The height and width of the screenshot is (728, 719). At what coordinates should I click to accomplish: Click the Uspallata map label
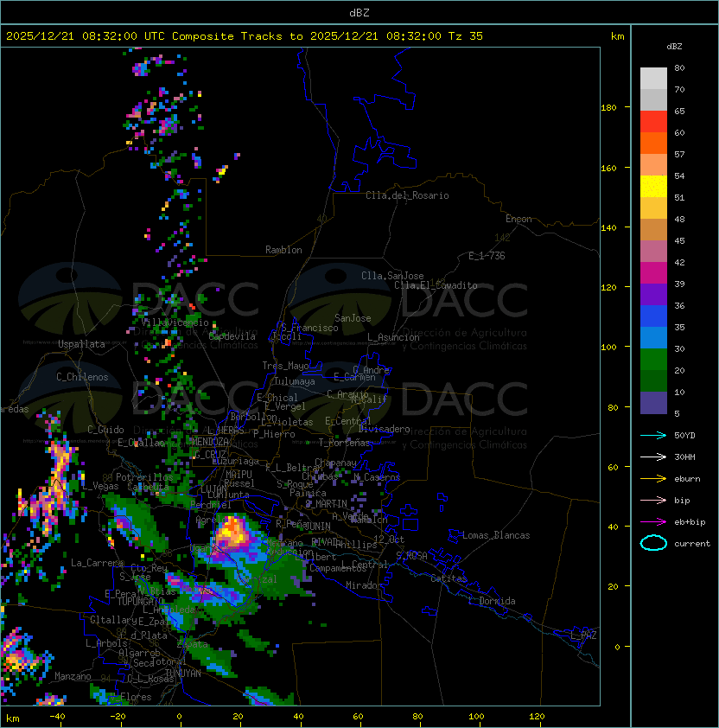tap(81, 344)
